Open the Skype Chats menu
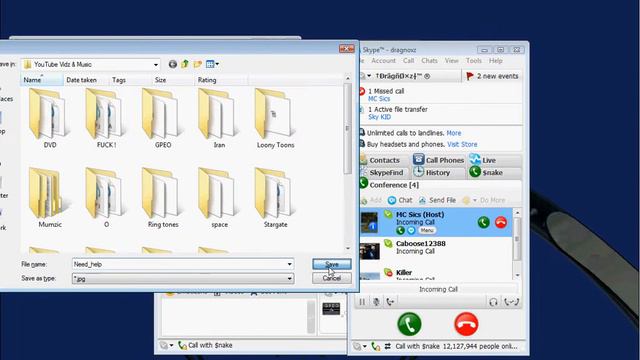 (429, 60)
